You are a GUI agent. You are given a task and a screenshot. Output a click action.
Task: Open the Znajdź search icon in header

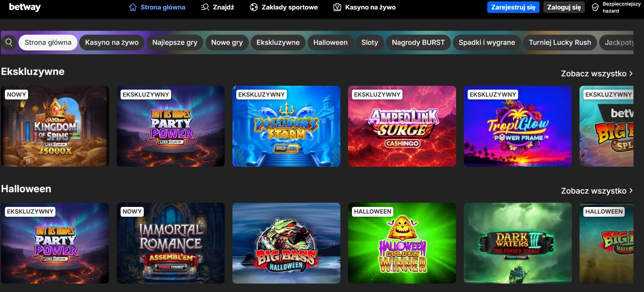(205, 7)
